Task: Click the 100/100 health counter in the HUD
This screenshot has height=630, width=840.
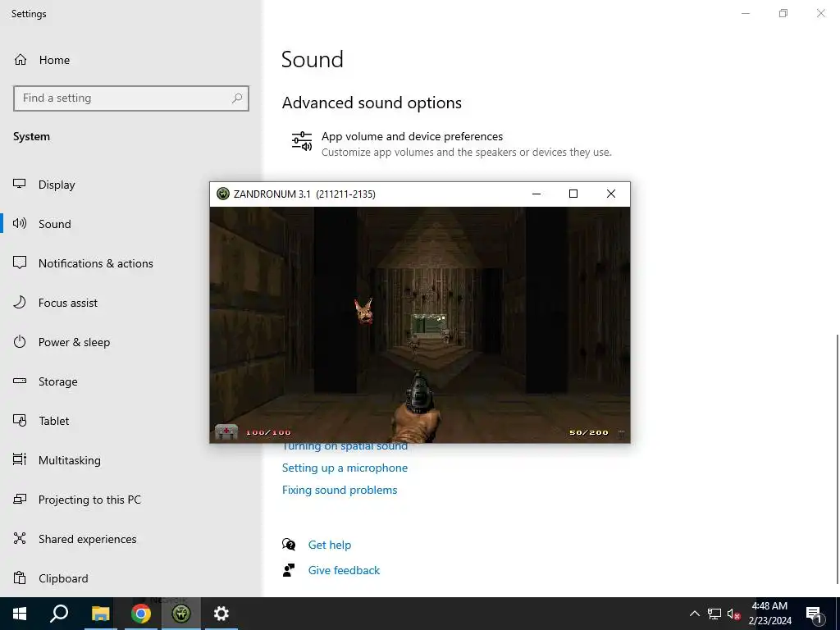Action: click(x=268, y=432)
